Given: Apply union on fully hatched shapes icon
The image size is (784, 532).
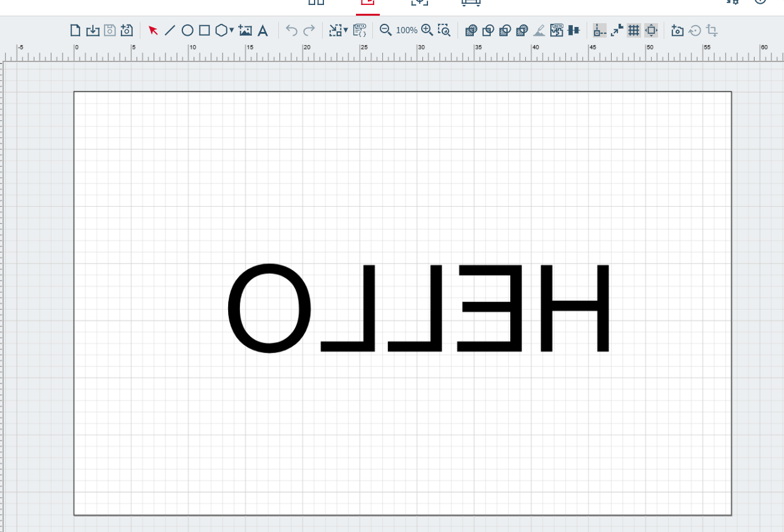Looking at the screenshot, I should click(x=471, y=30).
